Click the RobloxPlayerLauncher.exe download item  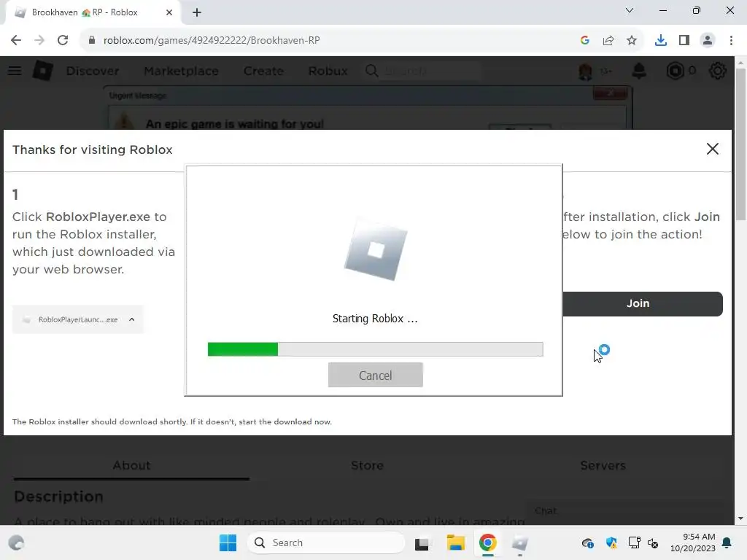click(x=77, y=319)
